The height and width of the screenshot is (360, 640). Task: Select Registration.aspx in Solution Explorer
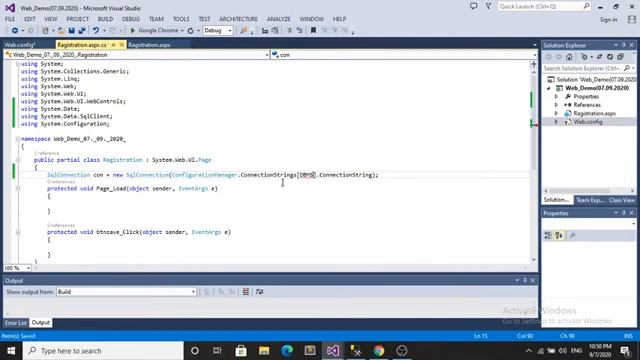pos(594,113)
